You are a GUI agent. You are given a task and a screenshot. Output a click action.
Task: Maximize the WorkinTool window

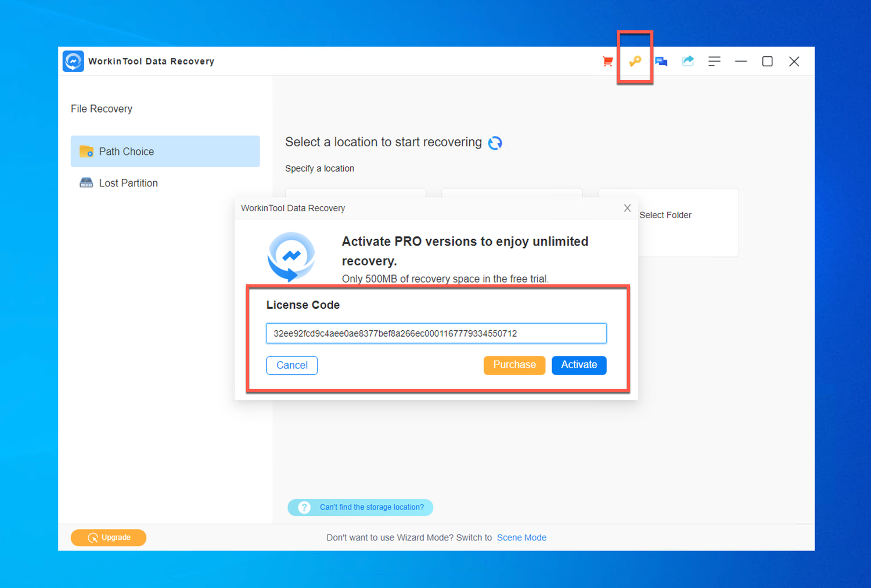(768, 62)
